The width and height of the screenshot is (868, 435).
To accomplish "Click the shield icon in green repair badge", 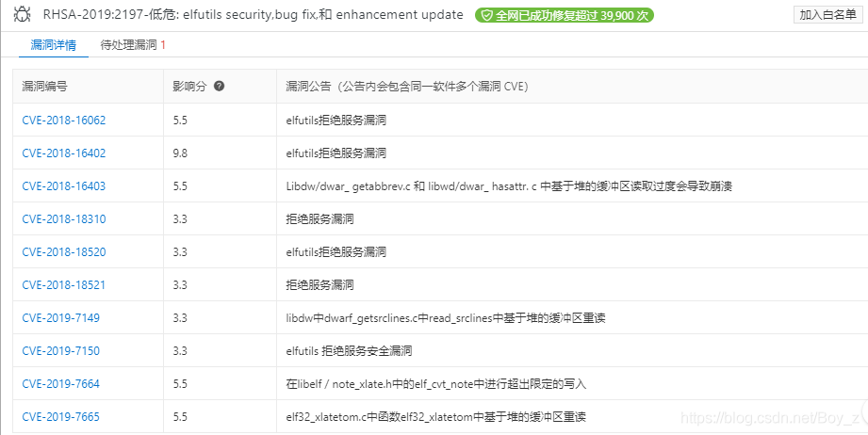I will [486, 15].
